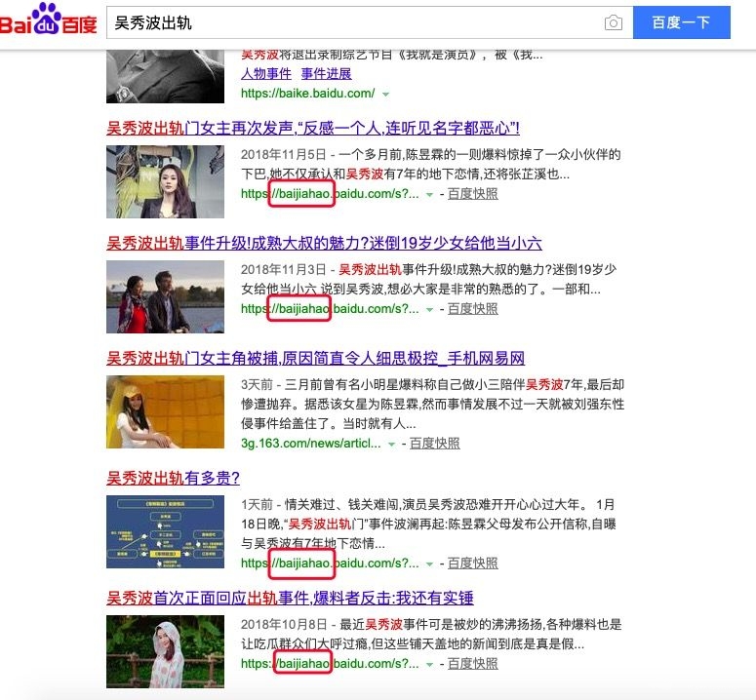Click the blue diagram thumbnail
Viewport: 756px width, 700px height.
point(166,532)
